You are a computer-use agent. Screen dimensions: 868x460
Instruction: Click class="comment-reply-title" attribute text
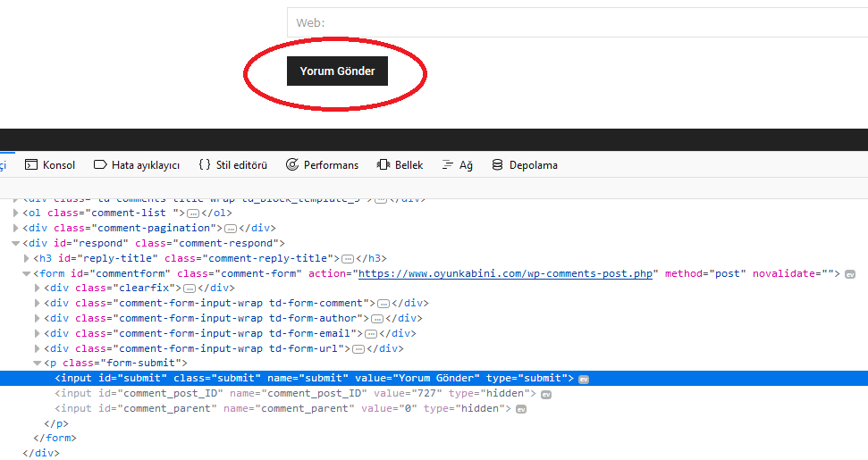(249, 258)
